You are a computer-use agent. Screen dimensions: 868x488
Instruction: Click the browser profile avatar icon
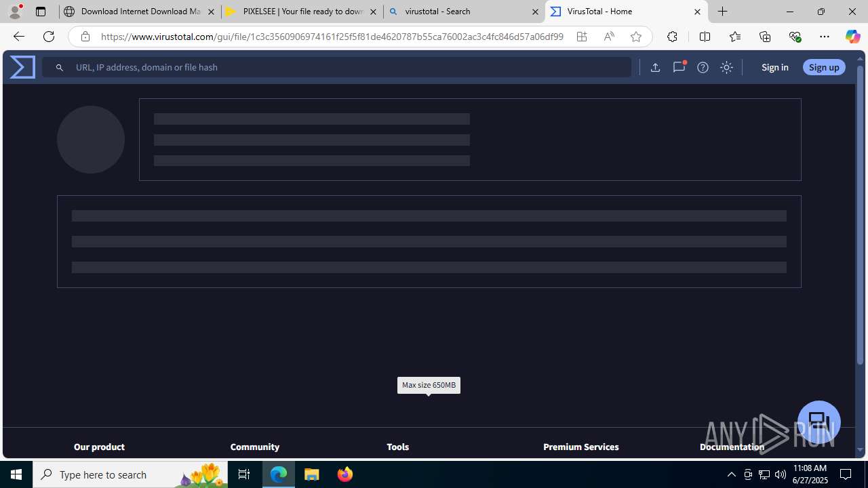(x=15, y=12)
